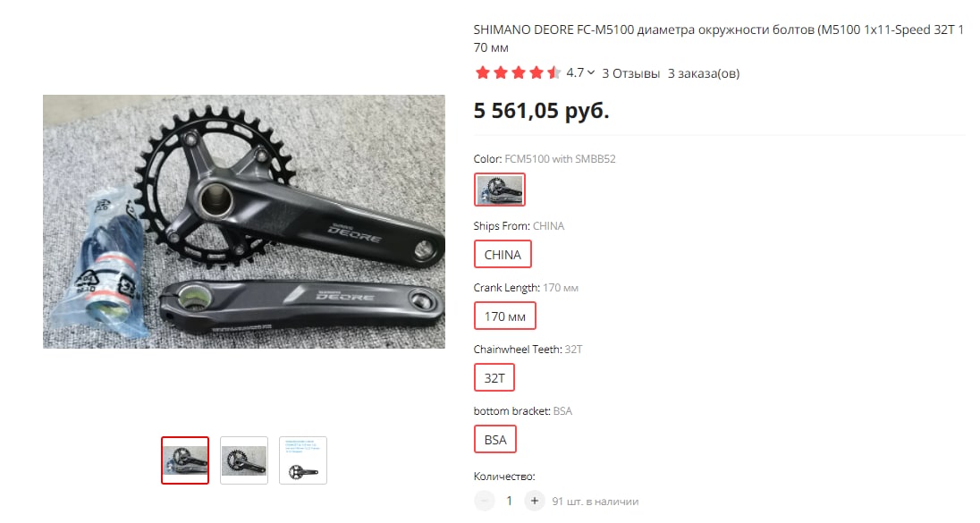Viewport: 980px width, 523px height.
Task: Click the half-filled fifth rating star
Action: pos(553,72)
